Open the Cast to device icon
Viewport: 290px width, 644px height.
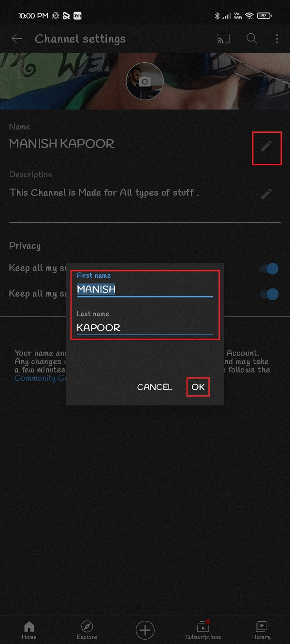223,39
